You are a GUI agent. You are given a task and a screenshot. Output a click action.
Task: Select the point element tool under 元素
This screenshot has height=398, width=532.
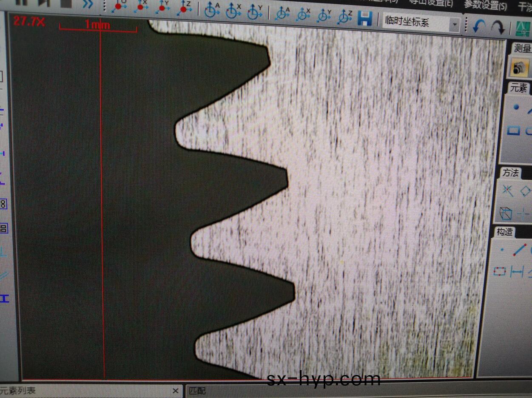click(x=516, y=108)
